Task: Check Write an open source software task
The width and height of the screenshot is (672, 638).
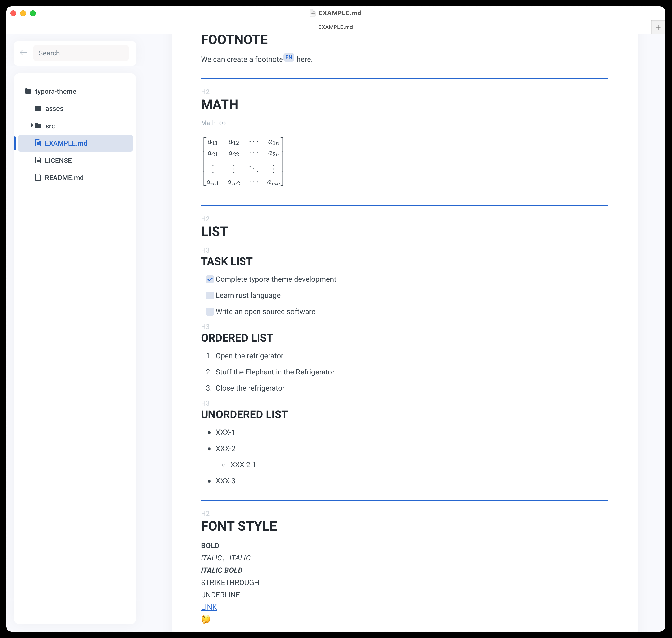Action: tap(210, 312)
